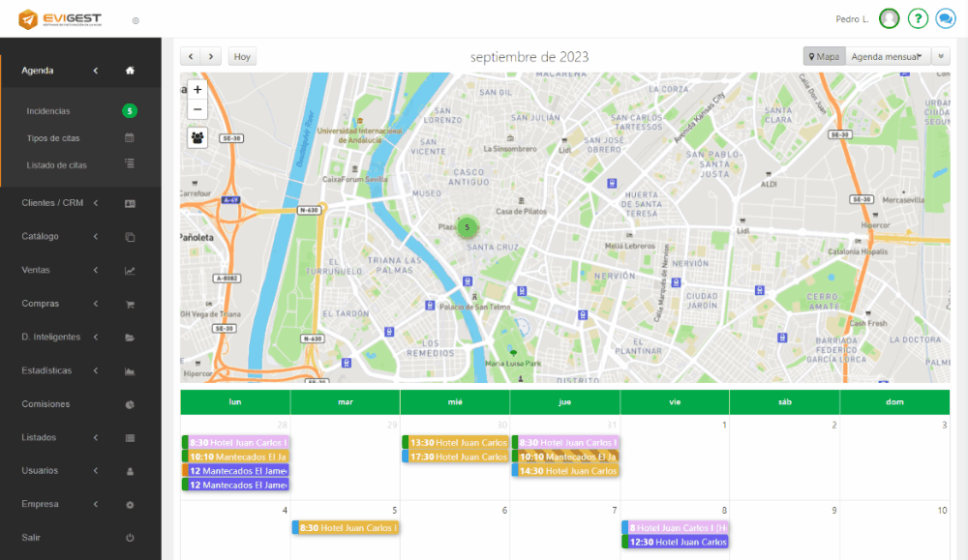Expand the Clientes / CRM chevron
The height and width of the screenshot is (560, 968).
[x=96, y=203]
